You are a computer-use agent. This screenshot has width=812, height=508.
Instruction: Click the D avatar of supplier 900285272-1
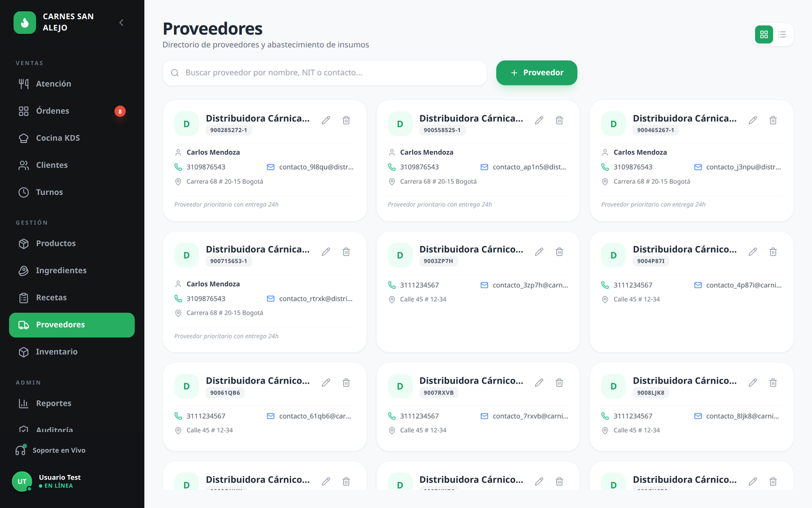(186, 124)
